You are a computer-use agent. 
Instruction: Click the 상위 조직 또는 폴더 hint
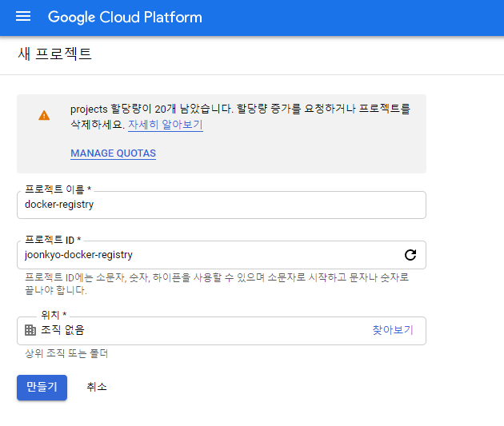66,354
